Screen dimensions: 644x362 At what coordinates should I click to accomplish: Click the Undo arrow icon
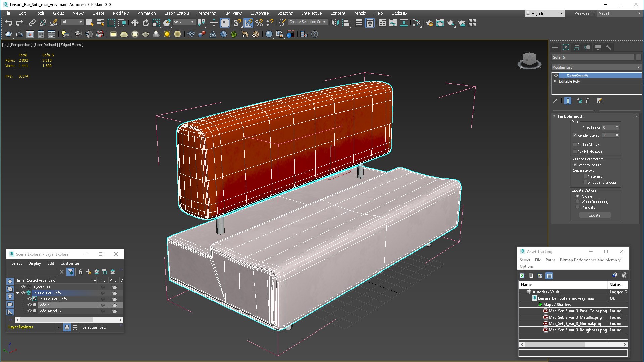click(9, 23)
